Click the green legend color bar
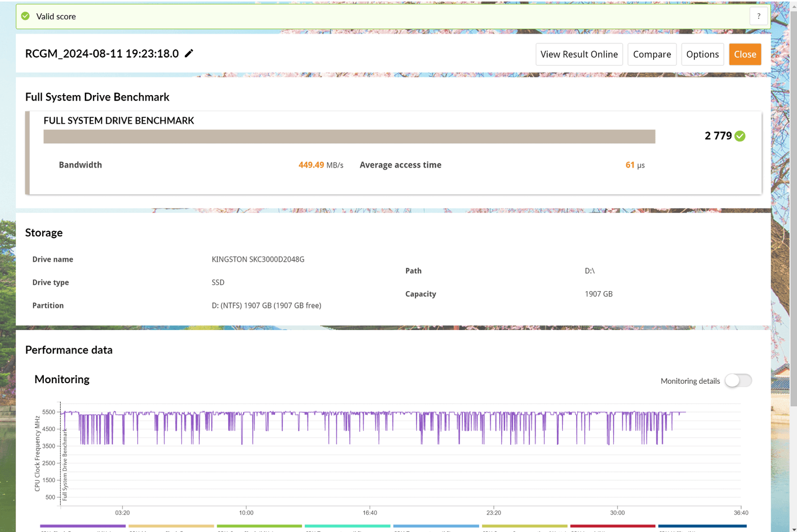The width and height of the screenshot is (797, 532). pos(260,526)
